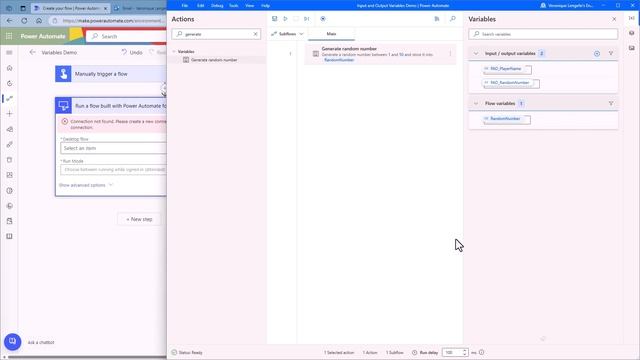Select the Generate random number step in the workspace
640x360 pixels.
click(380, 54)
